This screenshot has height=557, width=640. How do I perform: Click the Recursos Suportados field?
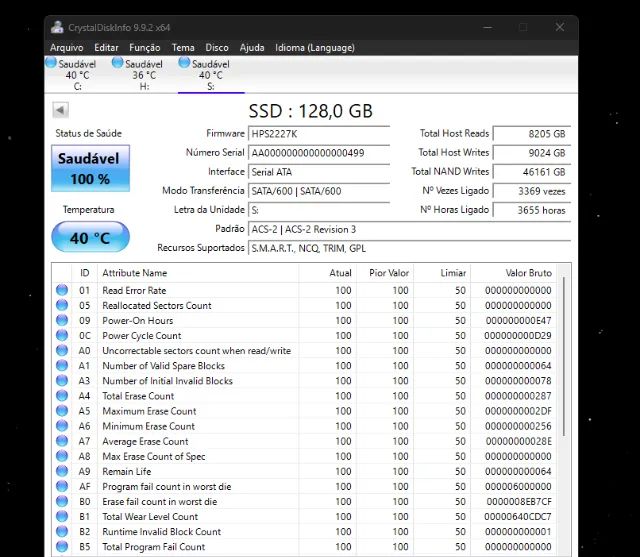(x=409, y=248)
